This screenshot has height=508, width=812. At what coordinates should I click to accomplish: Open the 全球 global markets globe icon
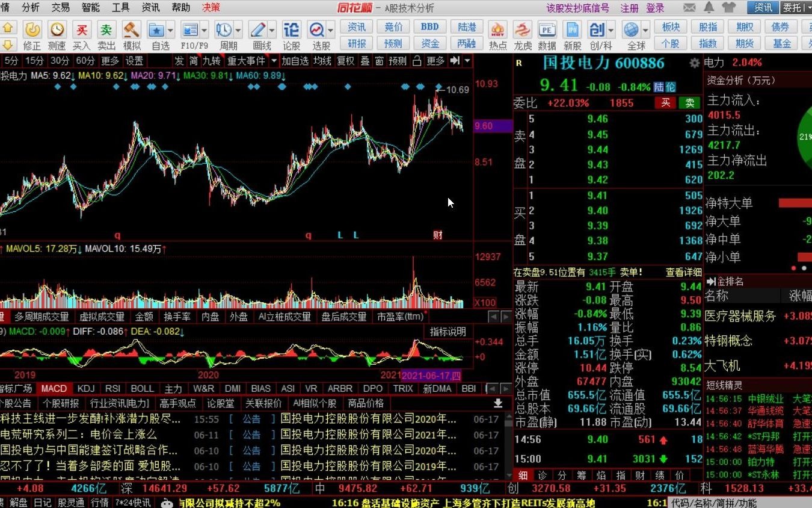click(631, 29)
